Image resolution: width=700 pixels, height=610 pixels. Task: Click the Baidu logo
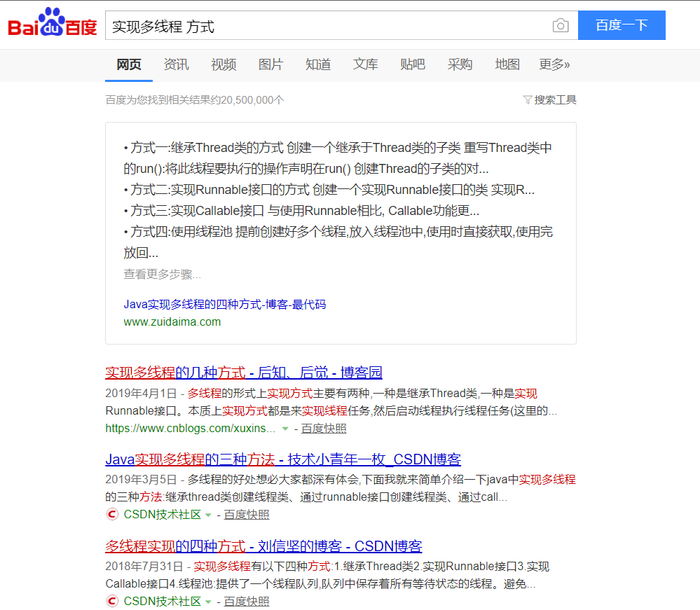pos(53,22)
